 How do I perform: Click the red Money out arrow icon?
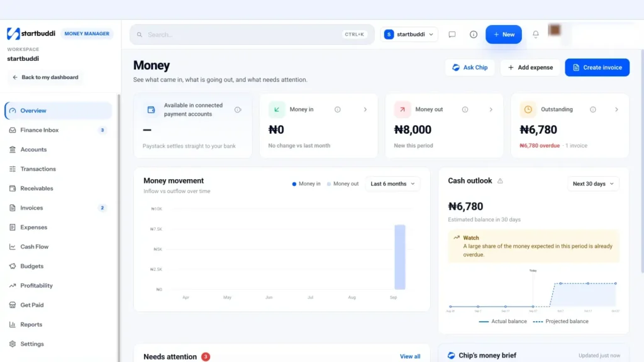pyautogui.click(x=402, y=109)
